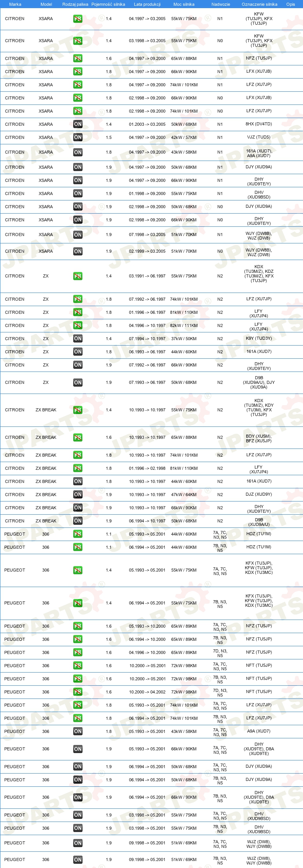Click petrol icon in Xsara 1.6 NFZ row

(x=78, y=58)
